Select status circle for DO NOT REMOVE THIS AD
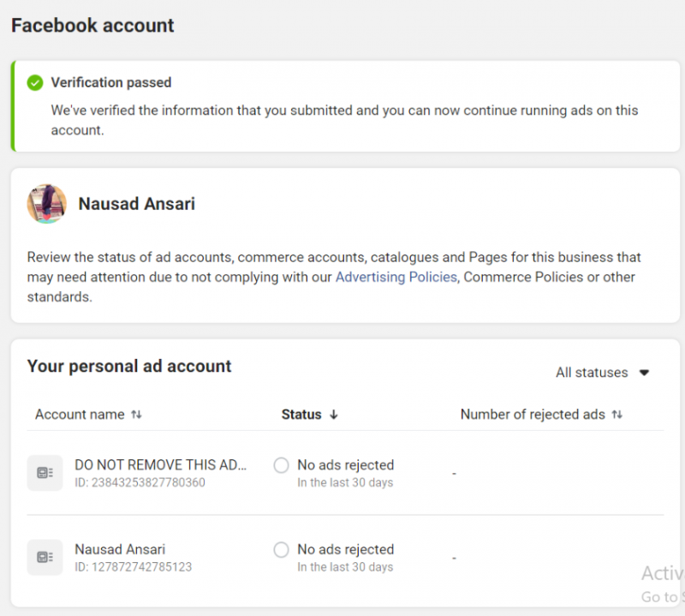Screen dimensions: 685x616 [x=281, y=465]
